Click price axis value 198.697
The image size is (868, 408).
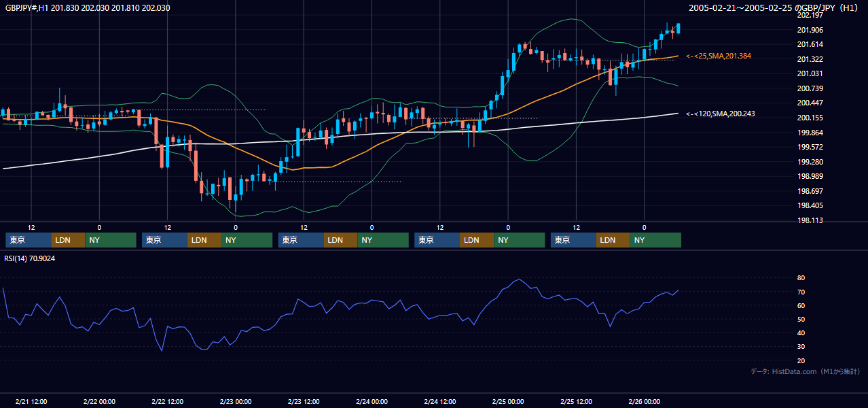click(810, 191)
